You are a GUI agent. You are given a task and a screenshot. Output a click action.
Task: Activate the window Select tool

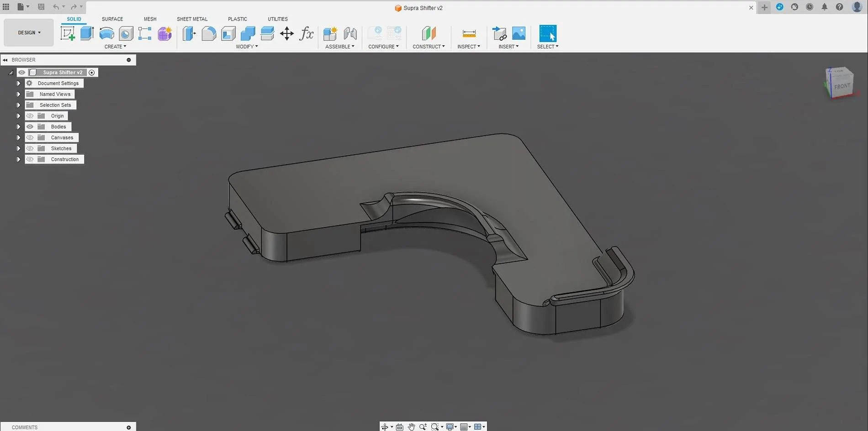coord(548,33)
